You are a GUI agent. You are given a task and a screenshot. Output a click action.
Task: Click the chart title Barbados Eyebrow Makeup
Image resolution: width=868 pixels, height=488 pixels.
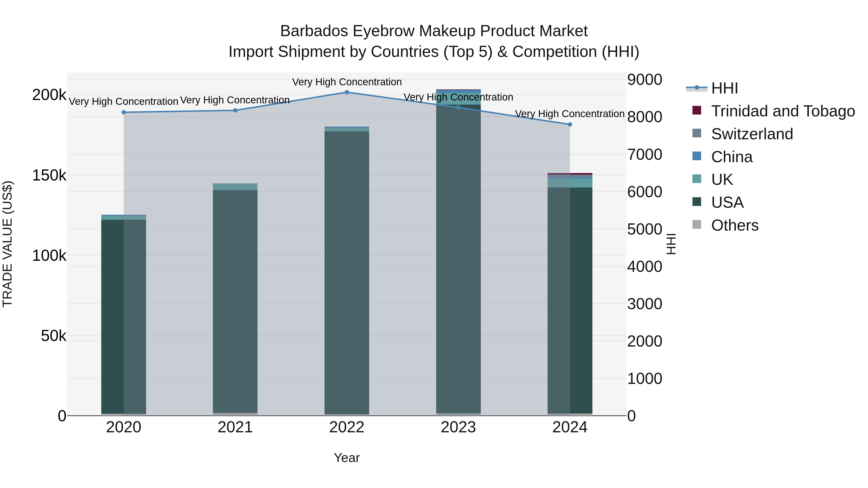[434, 31]
